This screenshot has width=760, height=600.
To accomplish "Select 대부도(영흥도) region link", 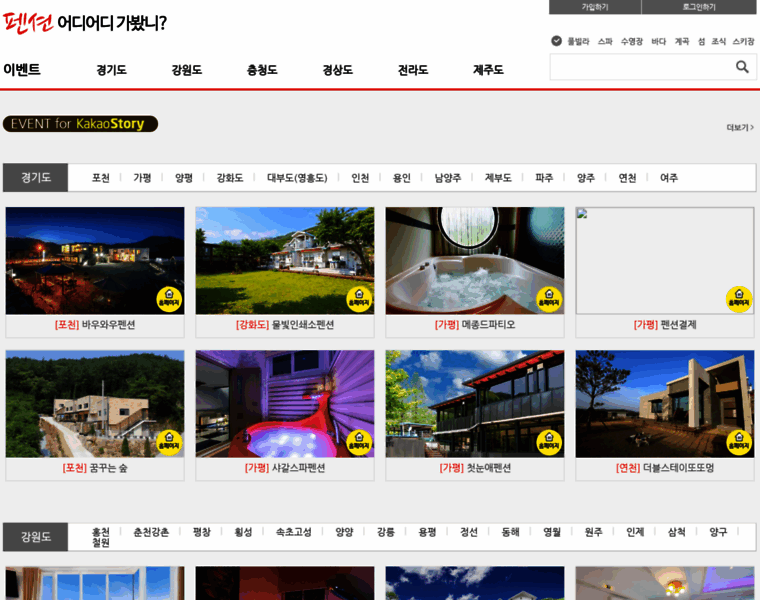I will [297, 178].
